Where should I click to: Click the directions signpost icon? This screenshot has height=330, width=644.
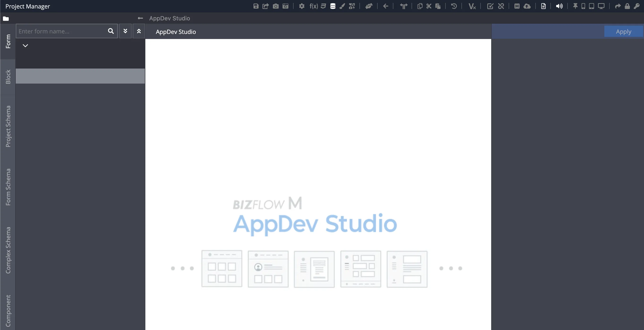point(403,6)
